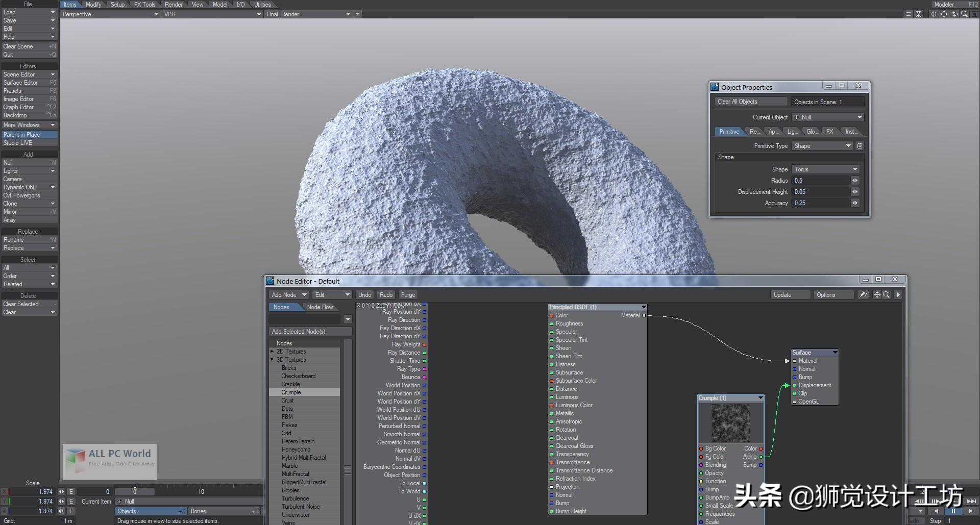Click the Node Editor zoom magnifier icon

coord(887,295)
